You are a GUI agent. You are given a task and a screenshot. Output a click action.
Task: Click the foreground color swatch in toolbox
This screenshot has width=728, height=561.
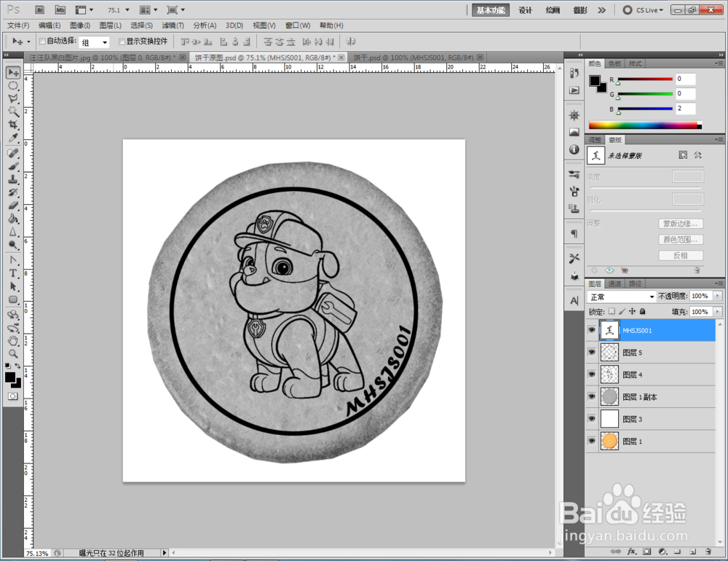point(9,377)
